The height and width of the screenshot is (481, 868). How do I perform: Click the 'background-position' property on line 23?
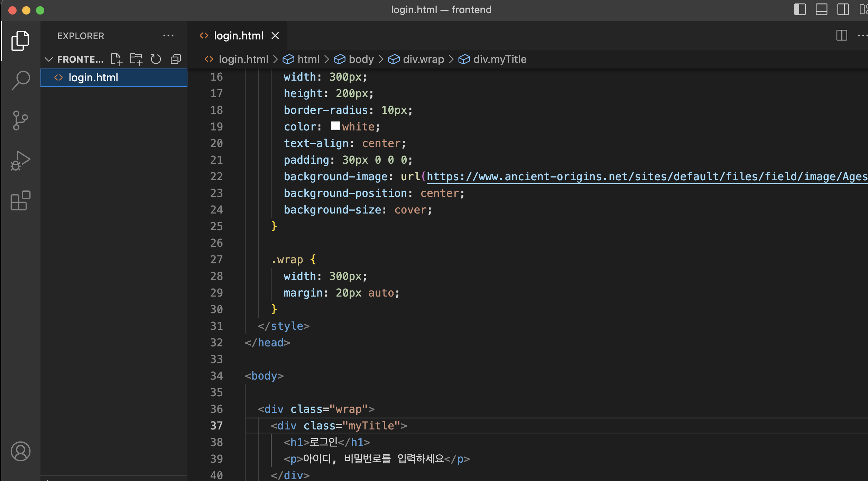345,193
